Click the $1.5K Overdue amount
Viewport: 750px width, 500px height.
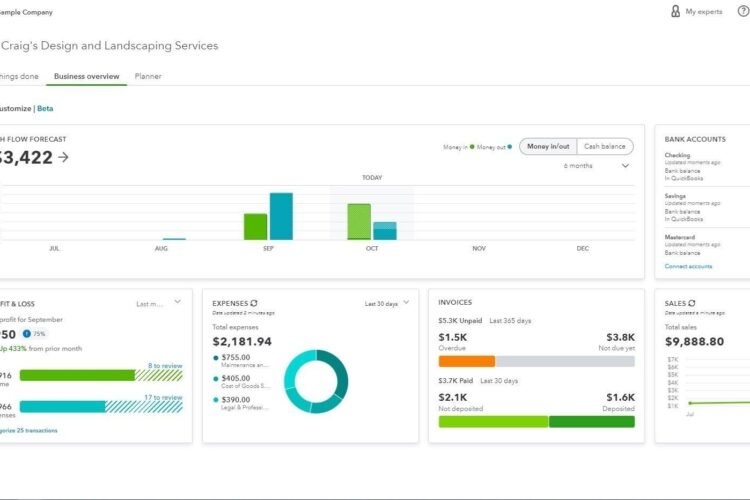[x=452, y=337]
